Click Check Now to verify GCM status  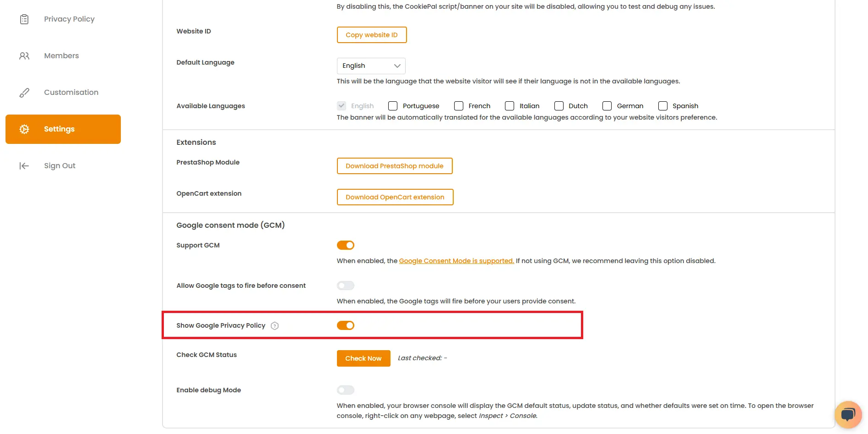[363, 358]
